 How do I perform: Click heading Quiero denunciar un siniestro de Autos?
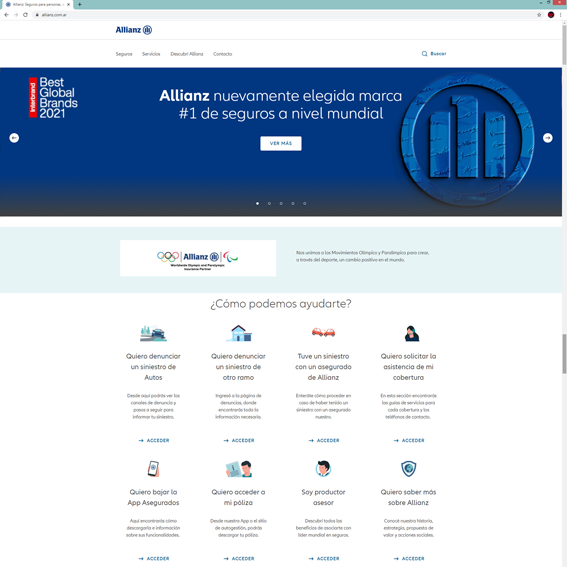tap(153, 367)
